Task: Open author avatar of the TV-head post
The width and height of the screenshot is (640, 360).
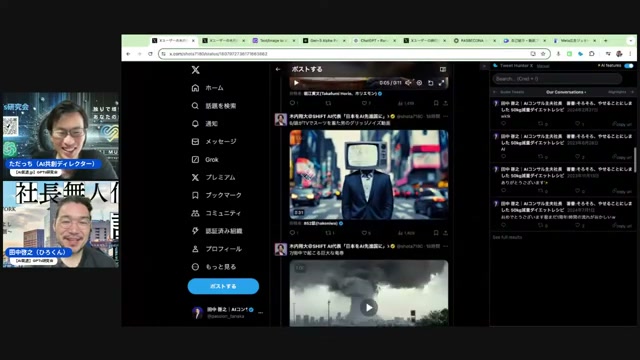Action: tap(281, 119)
